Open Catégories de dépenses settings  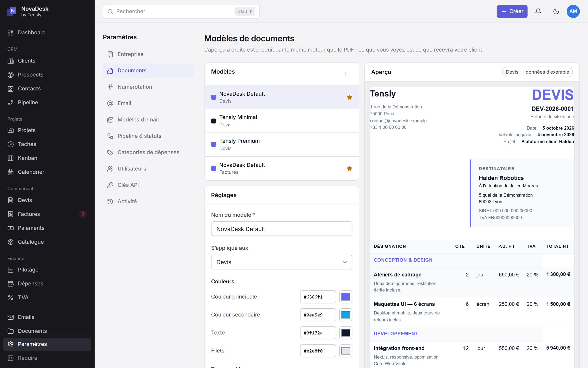(x=148, y=152)
